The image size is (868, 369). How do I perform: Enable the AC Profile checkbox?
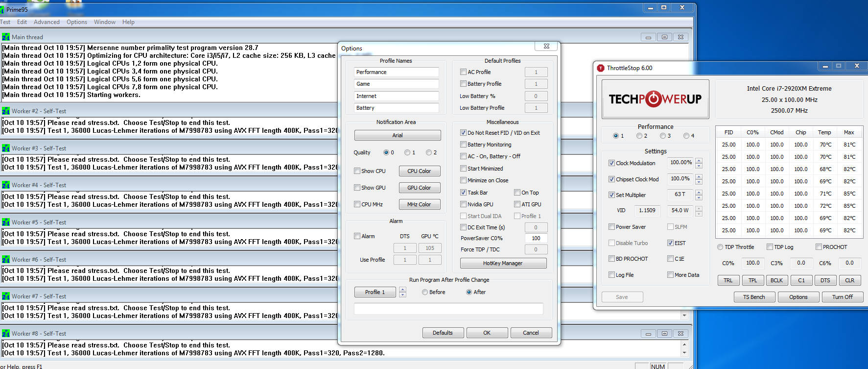point(463,72)
